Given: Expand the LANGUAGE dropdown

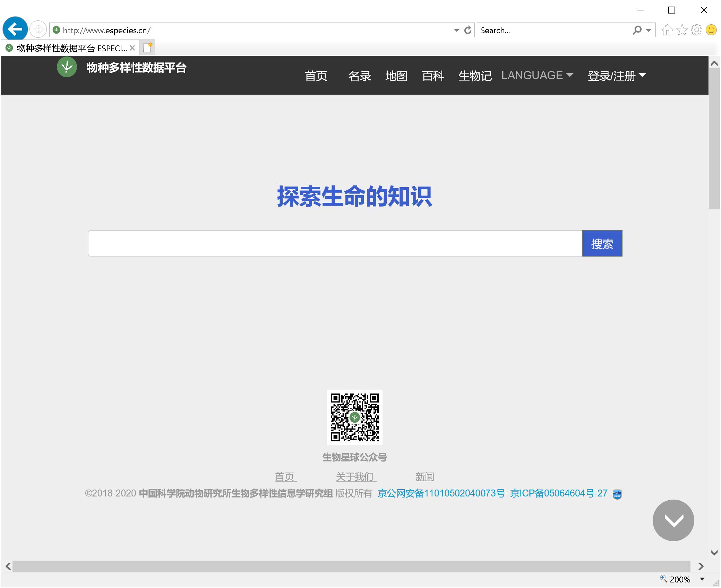Looking at the screenshot, I should pos(537,75).
